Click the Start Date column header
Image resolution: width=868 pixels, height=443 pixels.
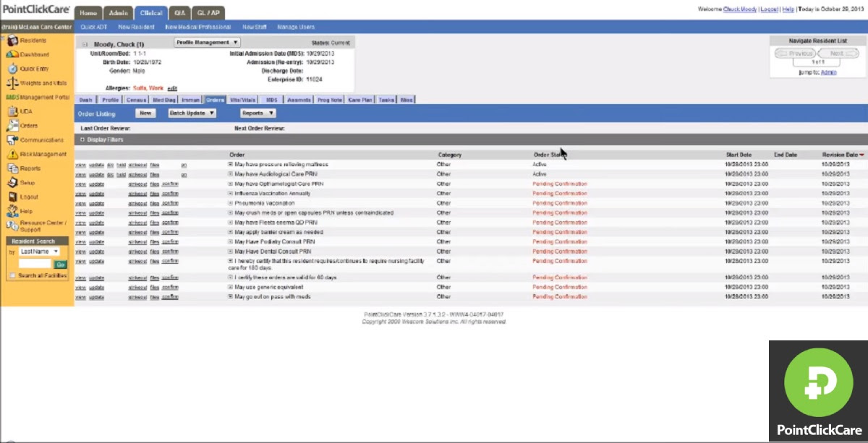tap(739, 155)
